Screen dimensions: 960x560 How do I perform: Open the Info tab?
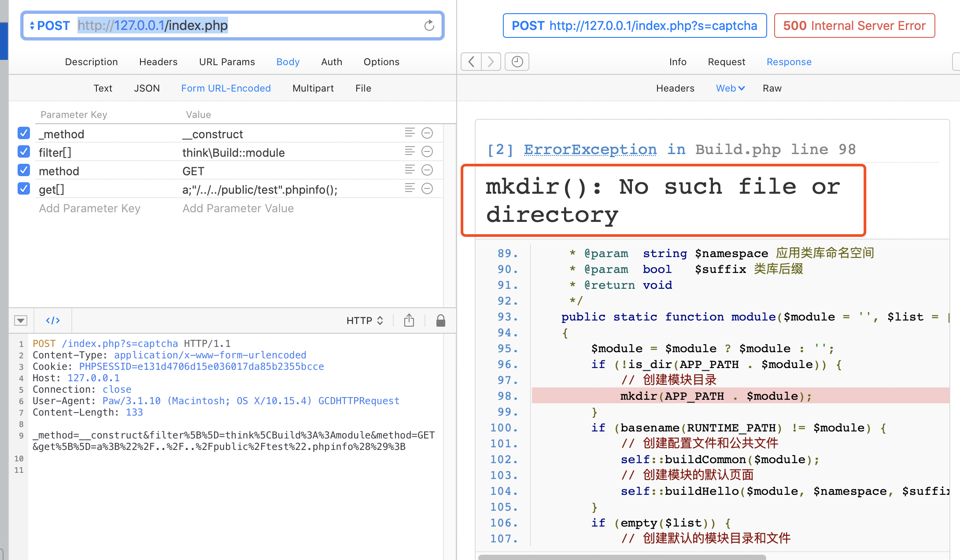point(678,62)
